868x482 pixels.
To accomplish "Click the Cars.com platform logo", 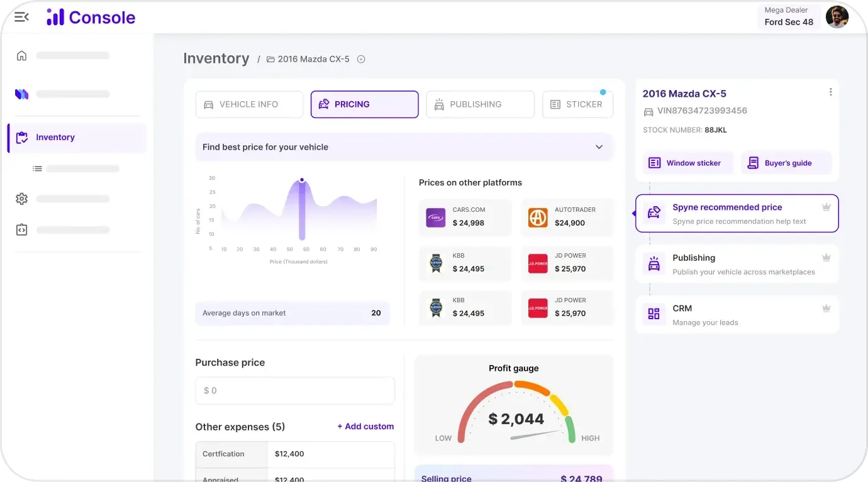I will point(435,217).
